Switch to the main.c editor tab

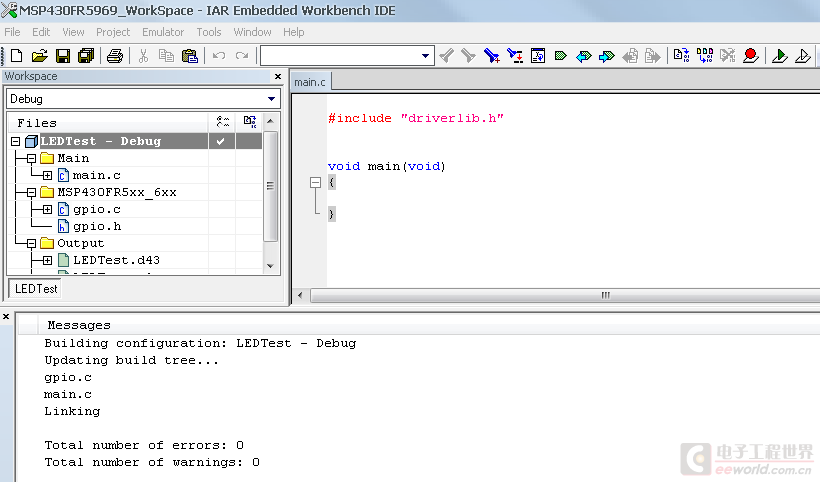coord(310,82)
